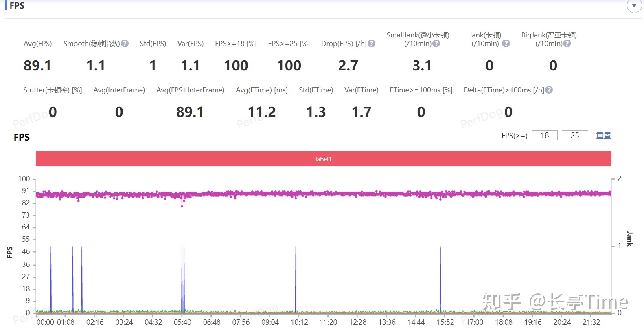
Task: Click the 重置 reset link
Action: pos(603,135)
